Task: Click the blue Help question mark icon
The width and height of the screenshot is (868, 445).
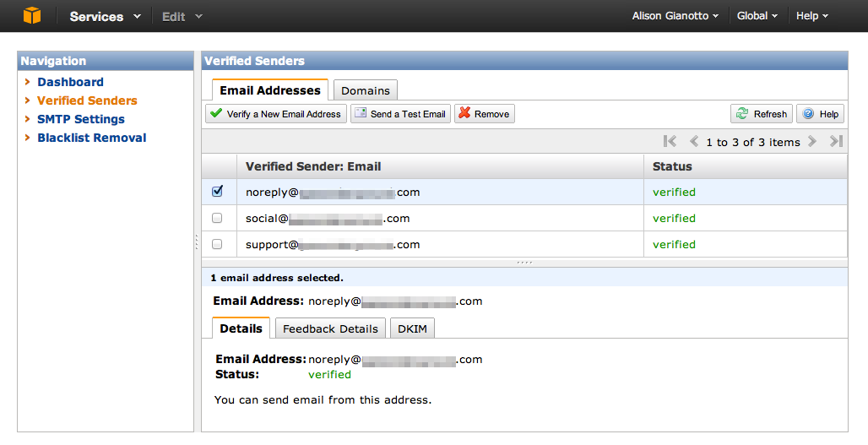Action: coord(808,113)
